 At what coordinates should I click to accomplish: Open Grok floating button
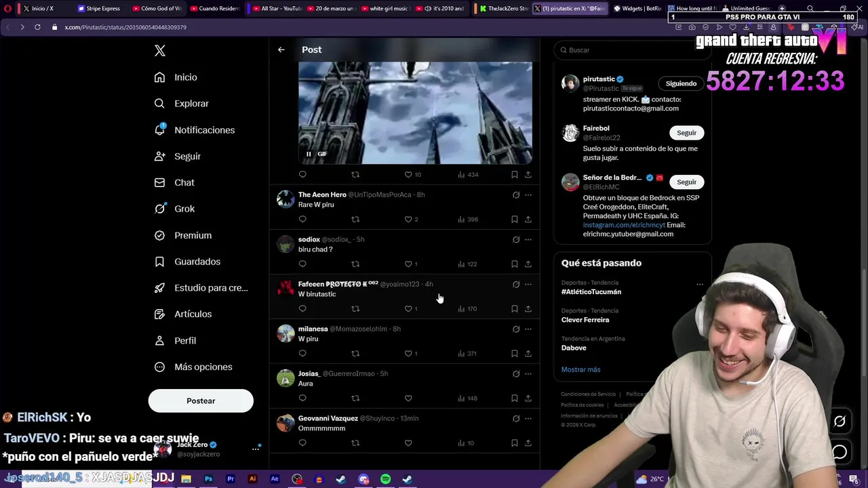coord(840,422)
